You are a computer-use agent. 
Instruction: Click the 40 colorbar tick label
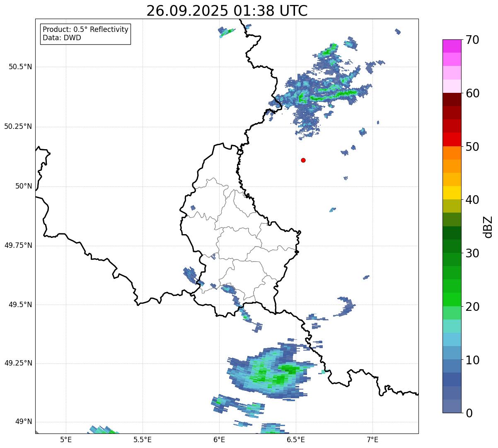[x=472, y=200]
